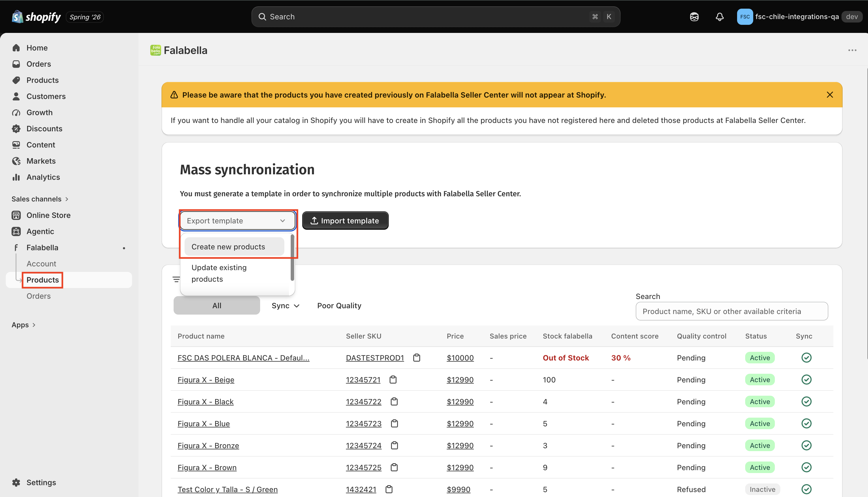Click the Spring '26 edition badge
Viewport: 868px width, 497px height.
85,17
